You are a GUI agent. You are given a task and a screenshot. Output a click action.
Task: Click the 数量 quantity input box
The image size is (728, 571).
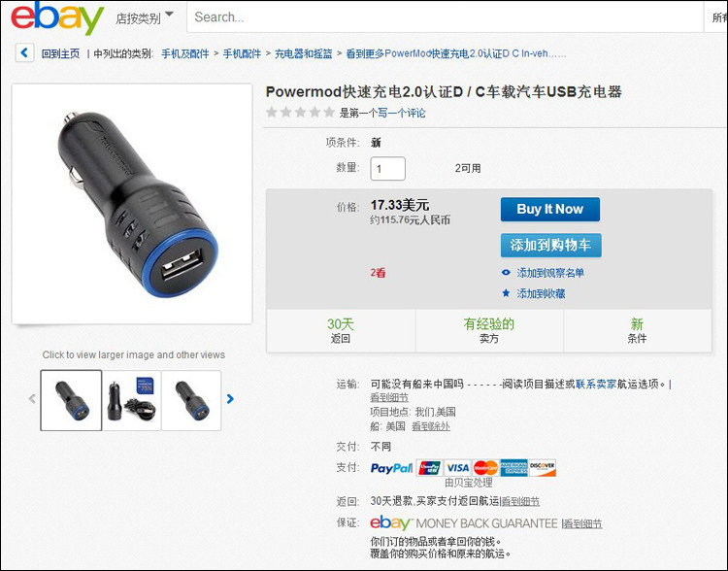point(387,169)
